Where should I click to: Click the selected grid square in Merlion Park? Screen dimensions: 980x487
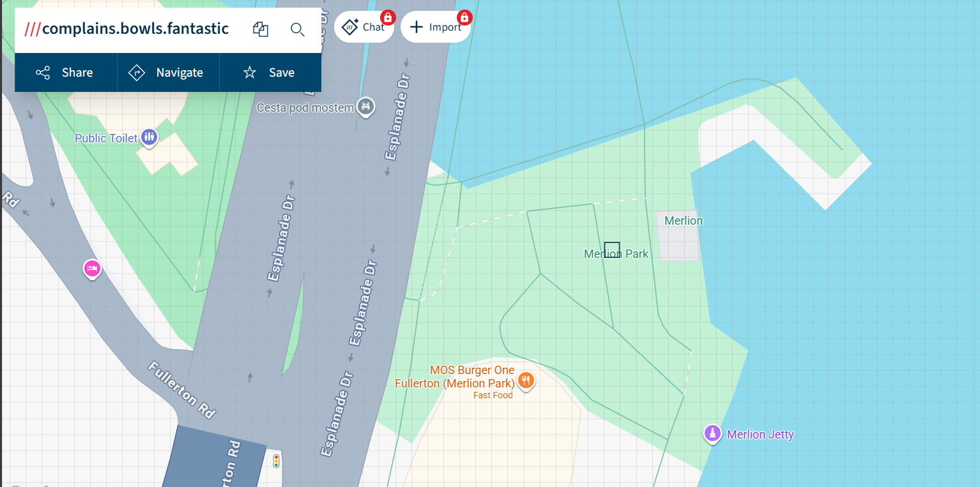point(612,250)
